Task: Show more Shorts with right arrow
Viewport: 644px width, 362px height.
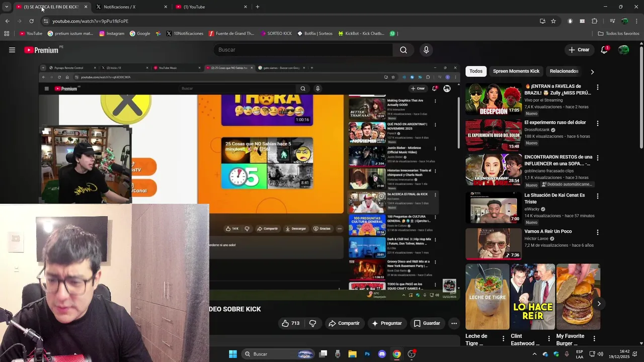Action: pos(599,304)
